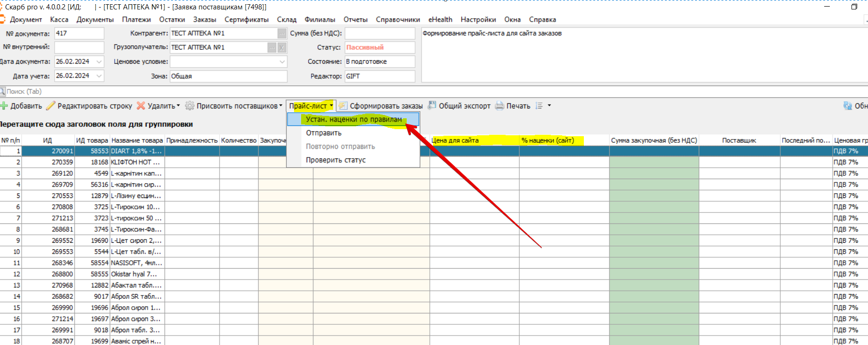Select Устан. наценки по правилам menu item
This screenshot has width=868, height=345.
tap(353, 119)
